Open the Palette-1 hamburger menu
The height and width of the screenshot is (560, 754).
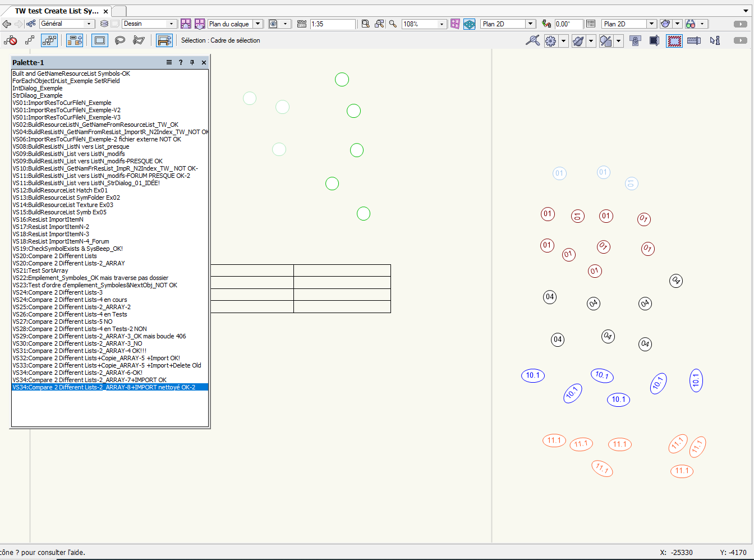tap(169, 62)
